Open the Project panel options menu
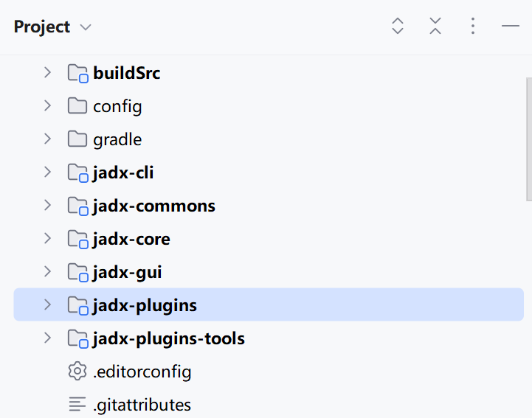The image size is (532, 418). pyautogui.click(x=473, y=27)
